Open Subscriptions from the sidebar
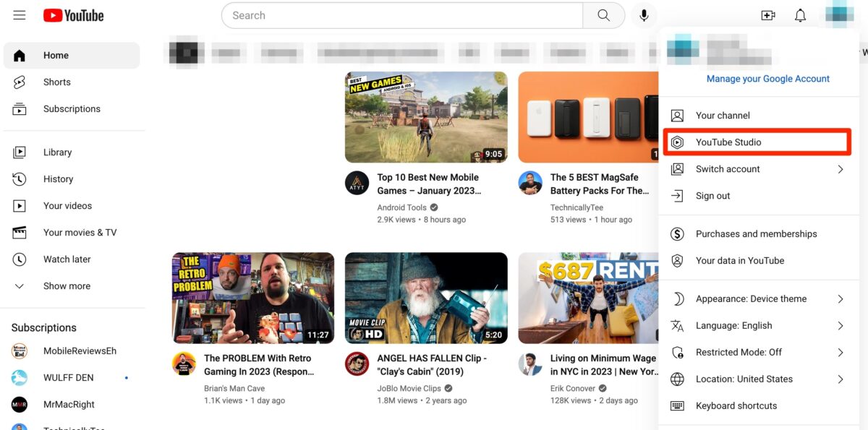The height and width of the screenshot is (430, 868). click(71, 109)
